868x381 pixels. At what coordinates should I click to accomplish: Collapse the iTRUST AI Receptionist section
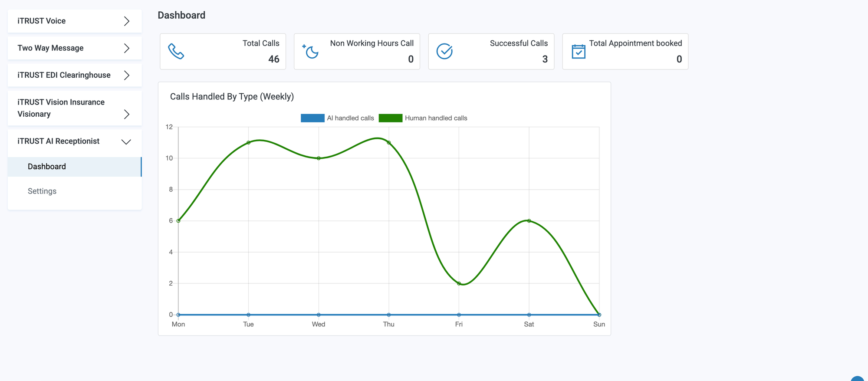(x=126, y=142)
